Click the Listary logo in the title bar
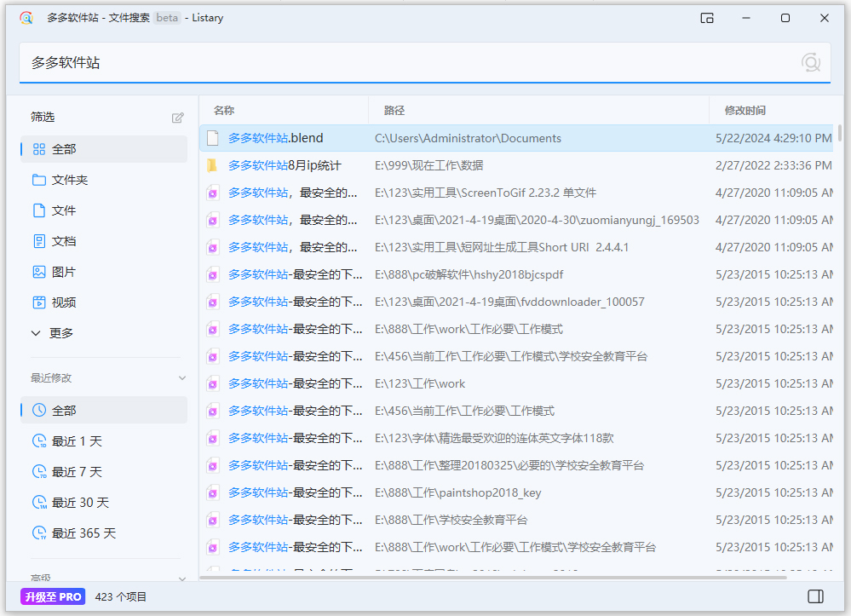The width and height of the screenshot is (851, 616). click(26, 17)
